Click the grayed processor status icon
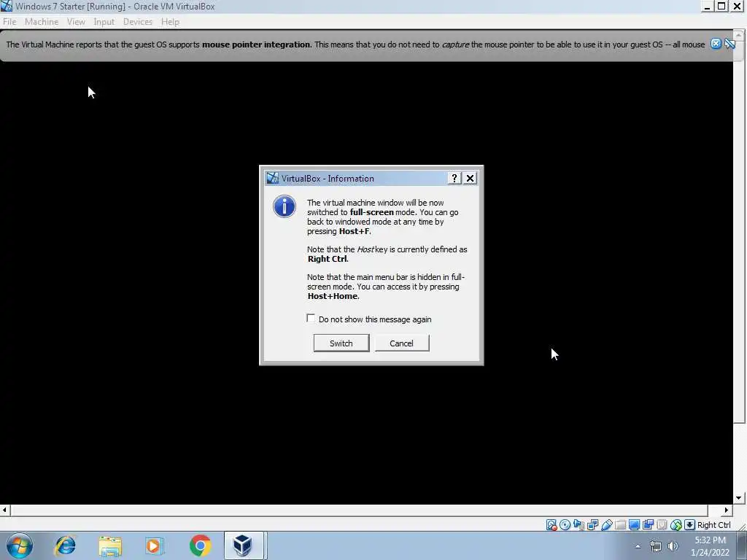This screenshot has height=560, width=747. (662, 525)
